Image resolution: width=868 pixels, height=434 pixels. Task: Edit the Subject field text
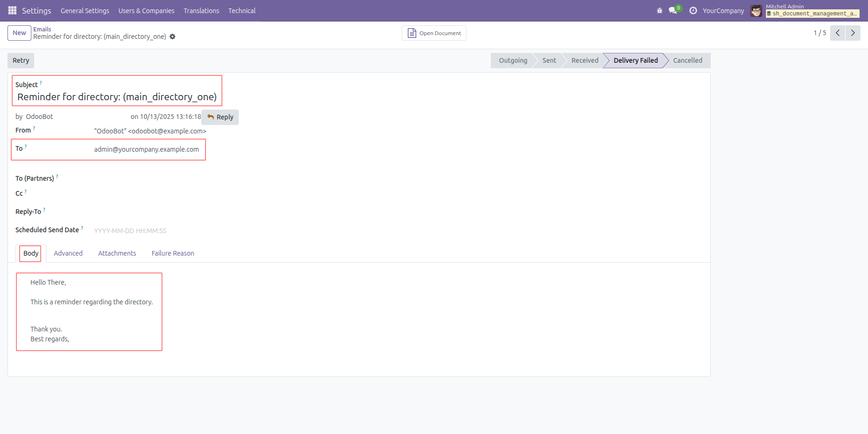coord(117,97)
